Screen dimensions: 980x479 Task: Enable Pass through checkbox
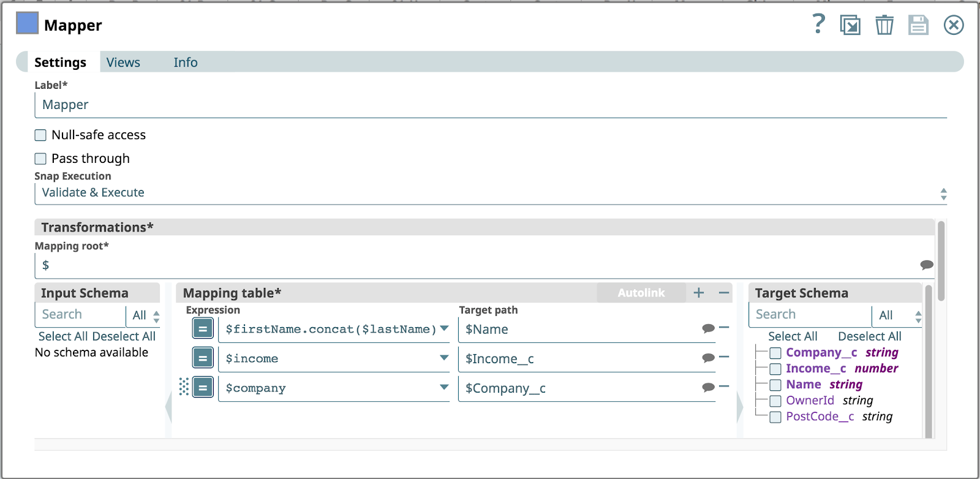[40, 159]
